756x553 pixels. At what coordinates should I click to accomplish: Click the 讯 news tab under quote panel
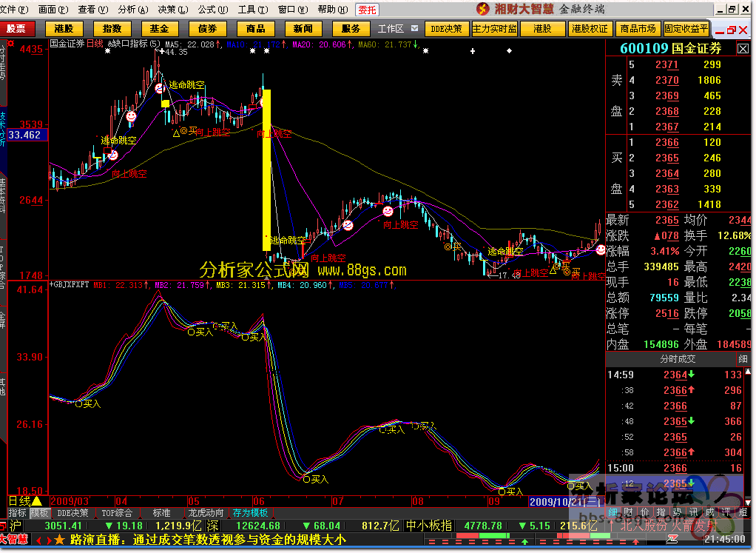(x=693, y=512)
